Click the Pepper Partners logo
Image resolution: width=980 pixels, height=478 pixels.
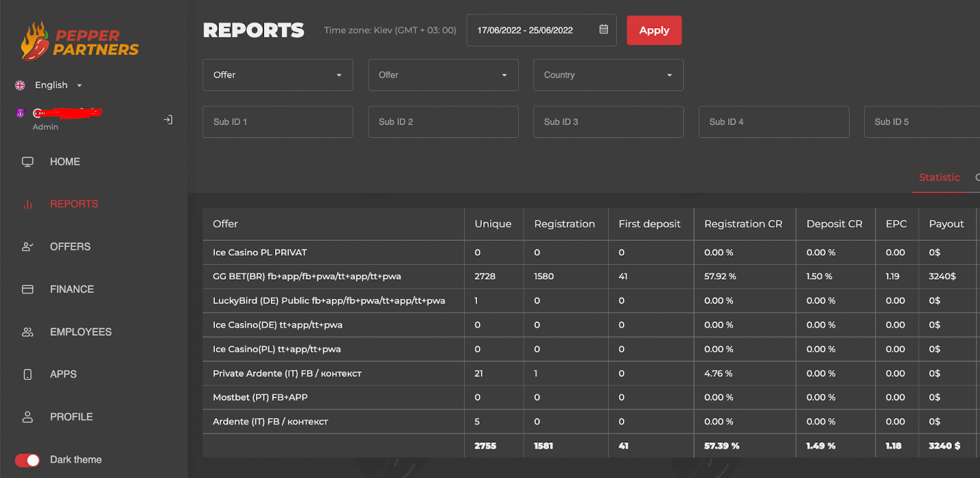tap(80, 42)
